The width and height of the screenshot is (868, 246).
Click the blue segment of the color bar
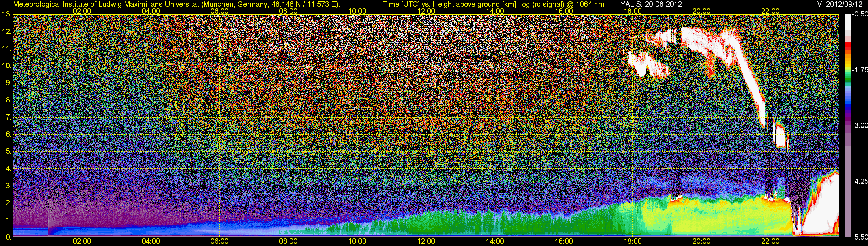pyautogui.click(x=847, y=104)
